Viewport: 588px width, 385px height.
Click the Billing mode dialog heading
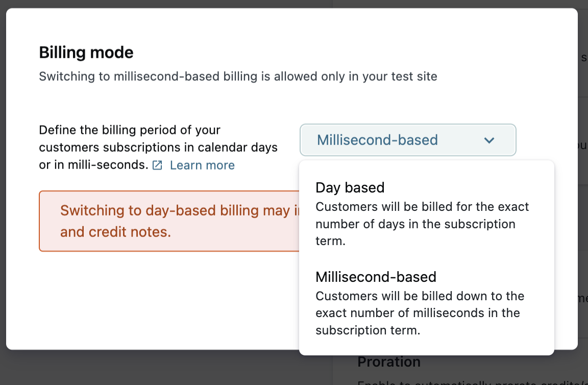tap(86, 53)
